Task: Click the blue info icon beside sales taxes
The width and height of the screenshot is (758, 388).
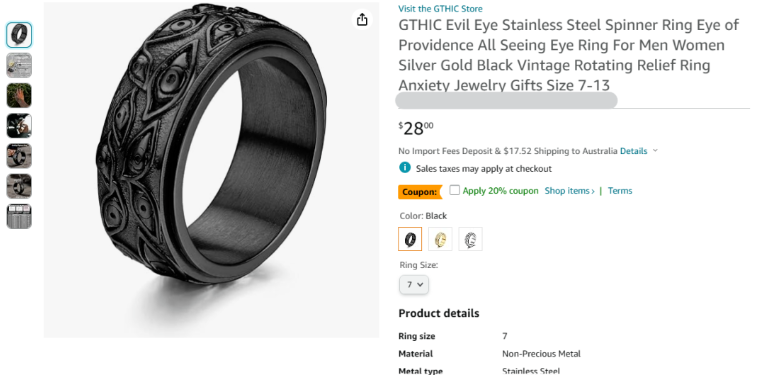Action: point(405,168)
